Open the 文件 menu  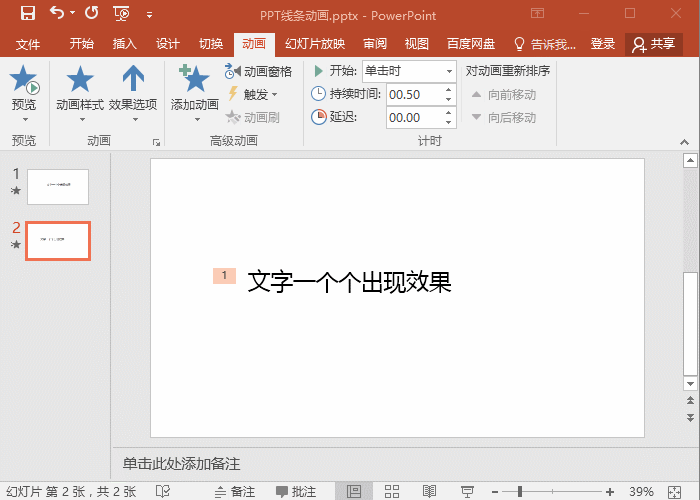[x=28, y=44]
